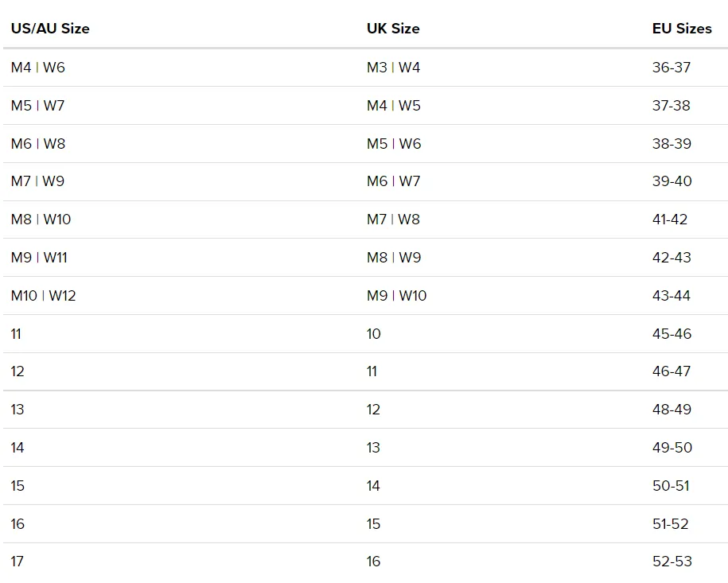The image size is (728, 583).
Task: Click the EU size 38-39 cell
Action: (x=672, y=143)
